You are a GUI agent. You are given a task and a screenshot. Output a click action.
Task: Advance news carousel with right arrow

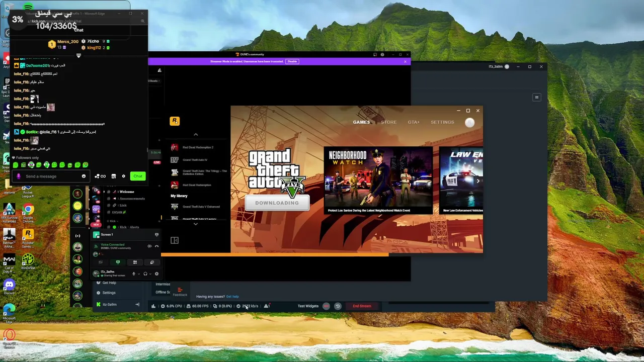pyautogui.click(x=478, y=180)
